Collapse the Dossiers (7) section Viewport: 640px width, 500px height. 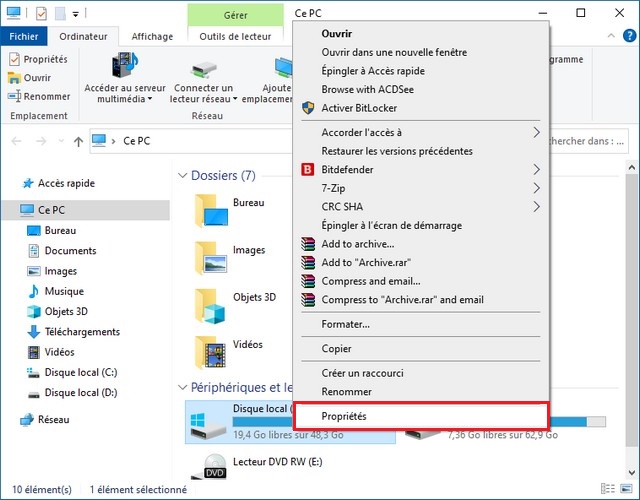[182, 176]
